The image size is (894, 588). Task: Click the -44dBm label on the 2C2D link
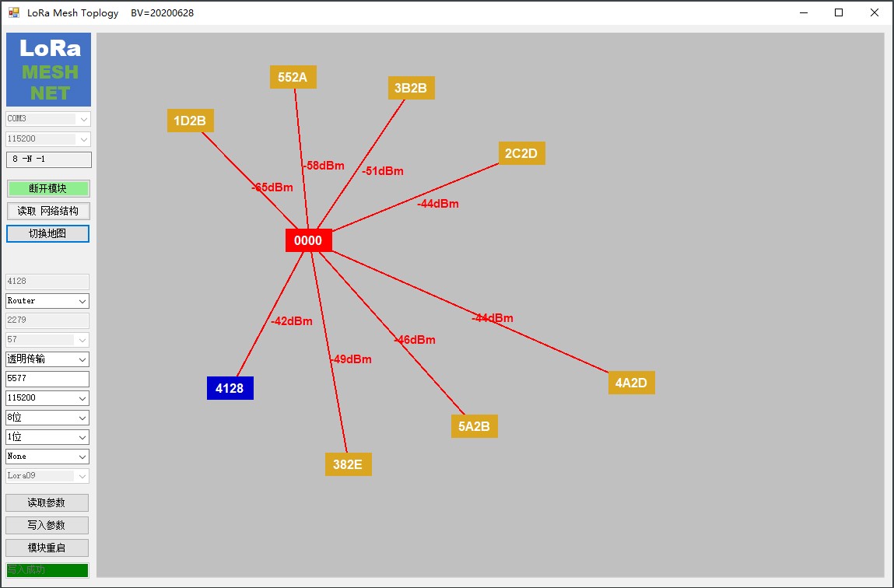tap(438, 204)
